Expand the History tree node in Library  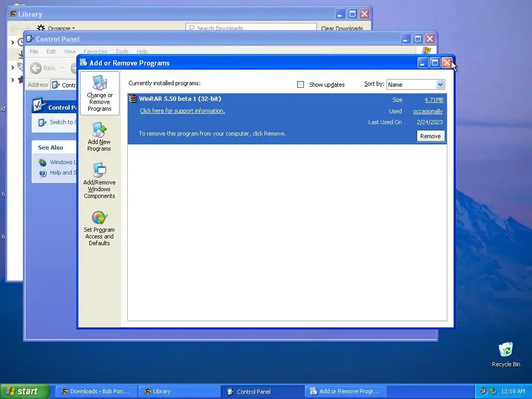click(12, 43)
